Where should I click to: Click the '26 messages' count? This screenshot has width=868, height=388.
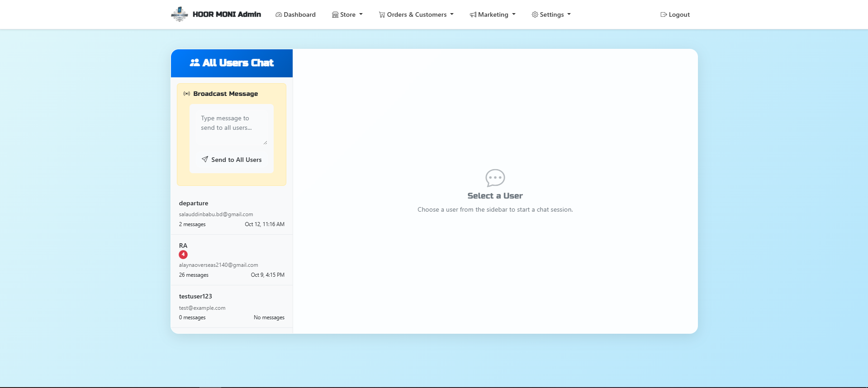pyautogui.click(x=194, y=275)
